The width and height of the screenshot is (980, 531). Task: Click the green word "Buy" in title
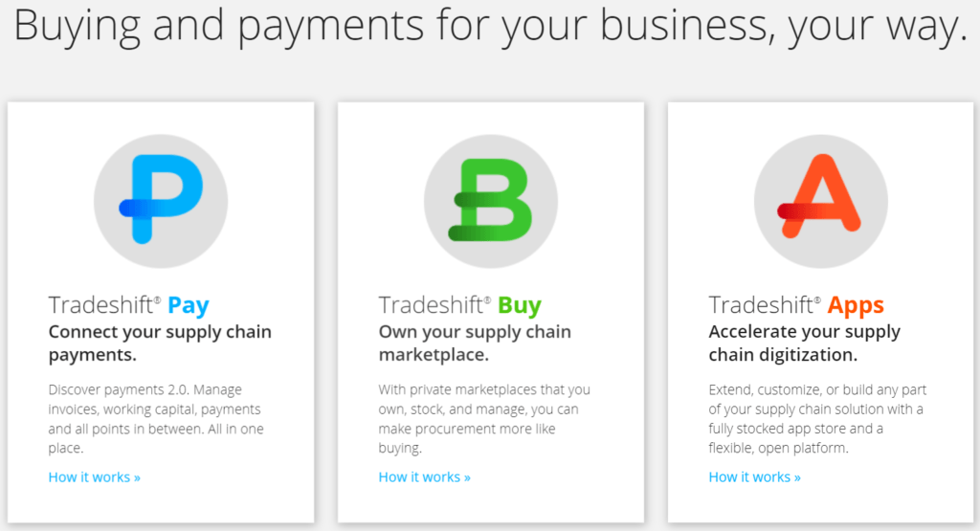pos(520,306)
